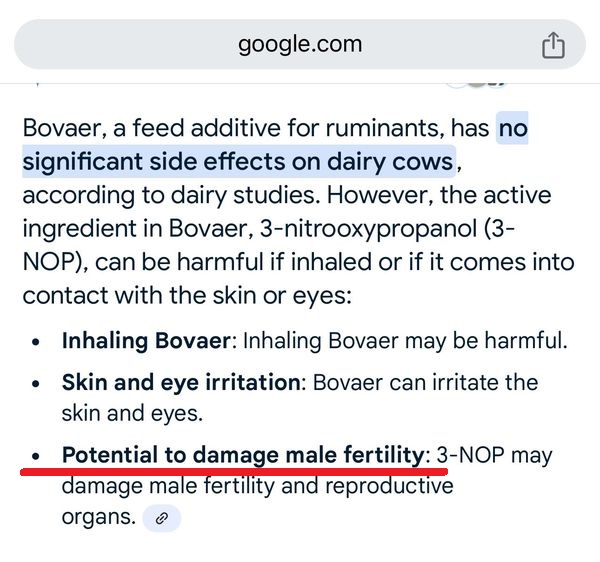This screenshot has height=562, width=600.
Task: Click the 'Inhaling Bovaer' bold heading
Action: (146, 340)
